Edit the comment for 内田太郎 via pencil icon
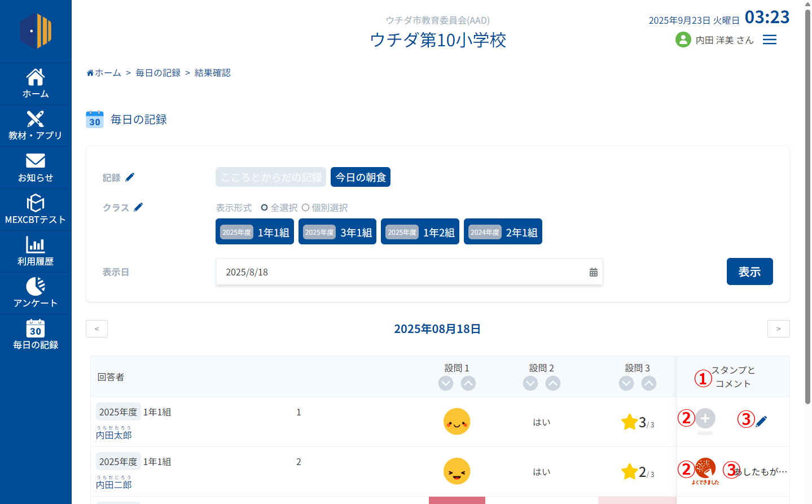 point(761,421)
